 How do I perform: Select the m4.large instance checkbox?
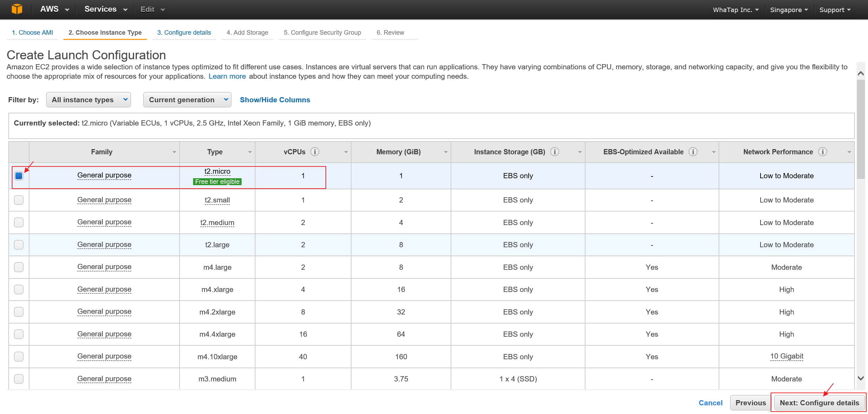coord(19,267)
